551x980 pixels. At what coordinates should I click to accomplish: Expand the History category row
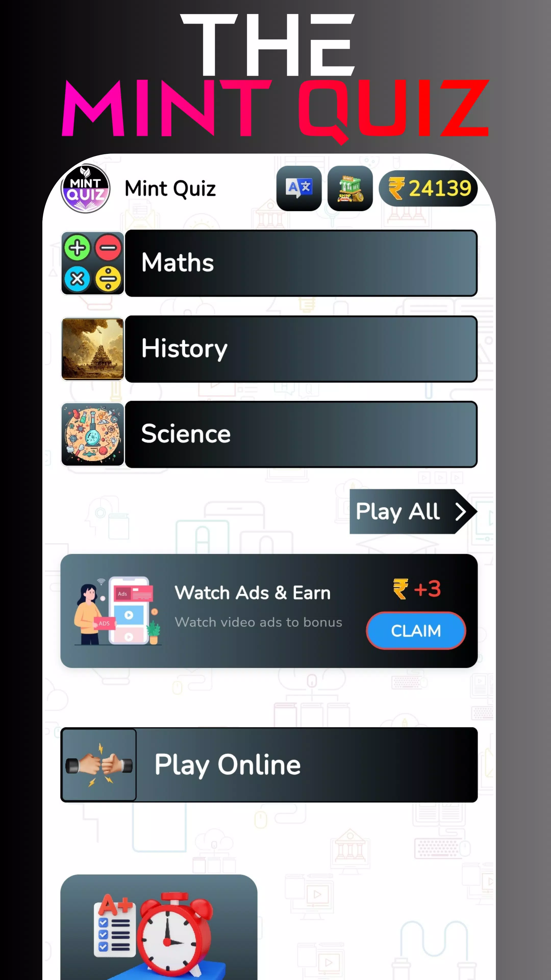coord(269,348)
